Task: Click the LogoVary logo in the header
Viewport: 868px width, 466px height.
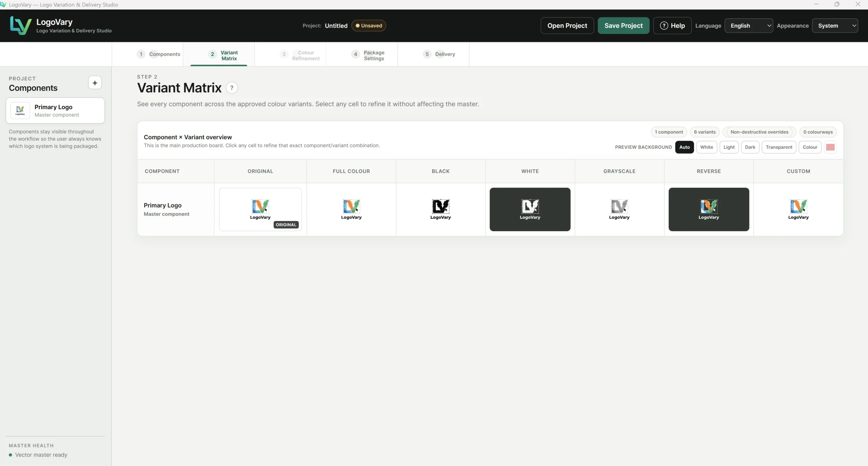Action: (21, 26)
